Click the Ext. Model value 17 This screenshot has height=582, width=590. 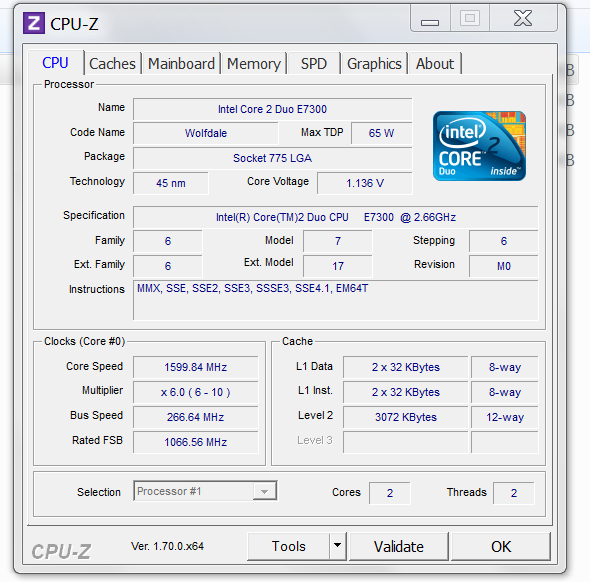[338, 266]
